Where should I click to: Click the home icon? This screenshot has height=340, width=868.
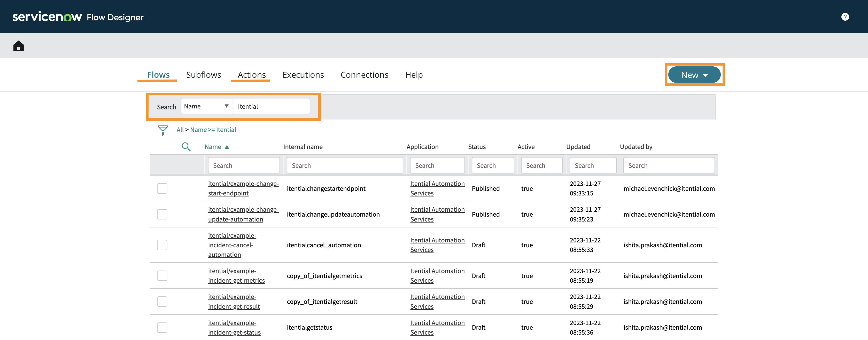pyautogui.click(x=19, y=46)
